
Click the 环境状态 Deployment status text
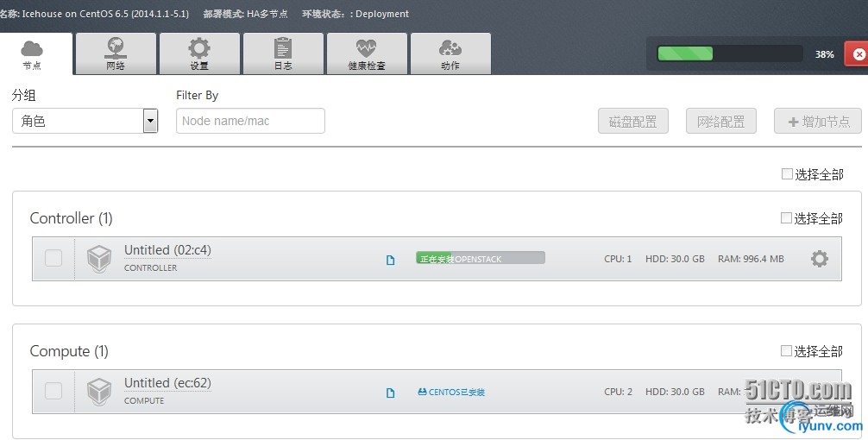point(355,14)
